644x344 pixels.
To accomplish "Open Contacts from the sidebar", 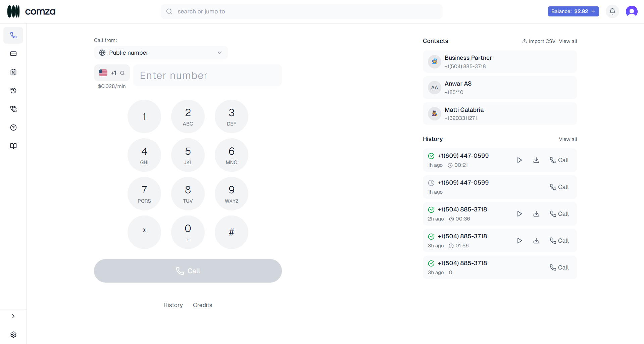I will 13,72.
